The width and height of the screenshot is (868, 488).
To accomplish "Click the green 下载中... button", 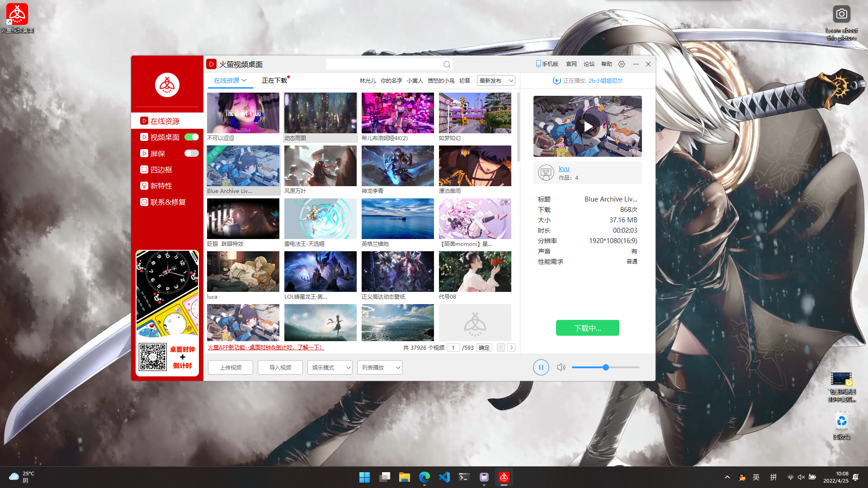I will (588, 328).
